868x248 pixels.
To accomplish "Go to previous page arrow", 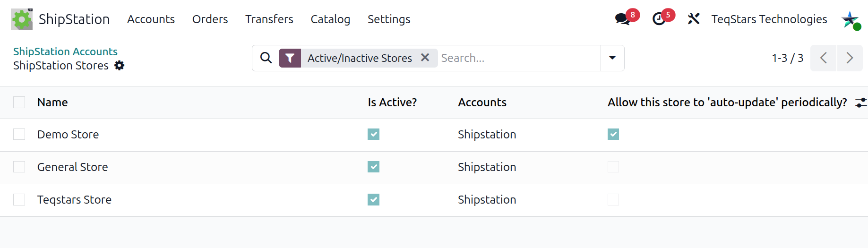I will click(x=824, y=58).
